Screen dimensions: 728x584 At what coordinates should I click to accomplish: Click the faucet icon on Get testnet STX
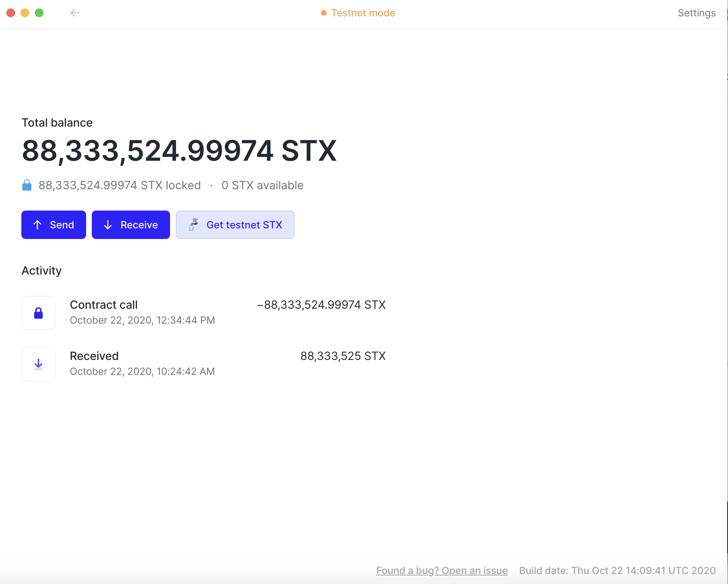pos(193,225)
